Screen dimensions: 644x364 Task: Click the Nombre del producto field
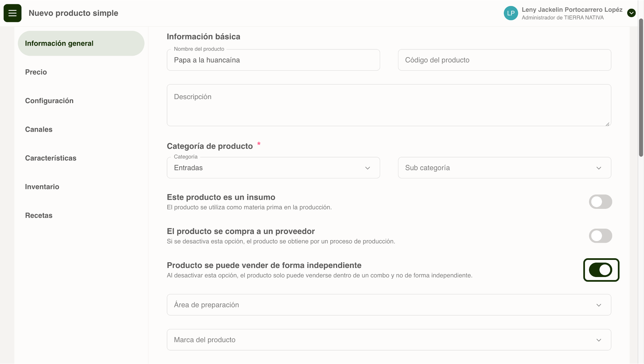tap(273, 60)
